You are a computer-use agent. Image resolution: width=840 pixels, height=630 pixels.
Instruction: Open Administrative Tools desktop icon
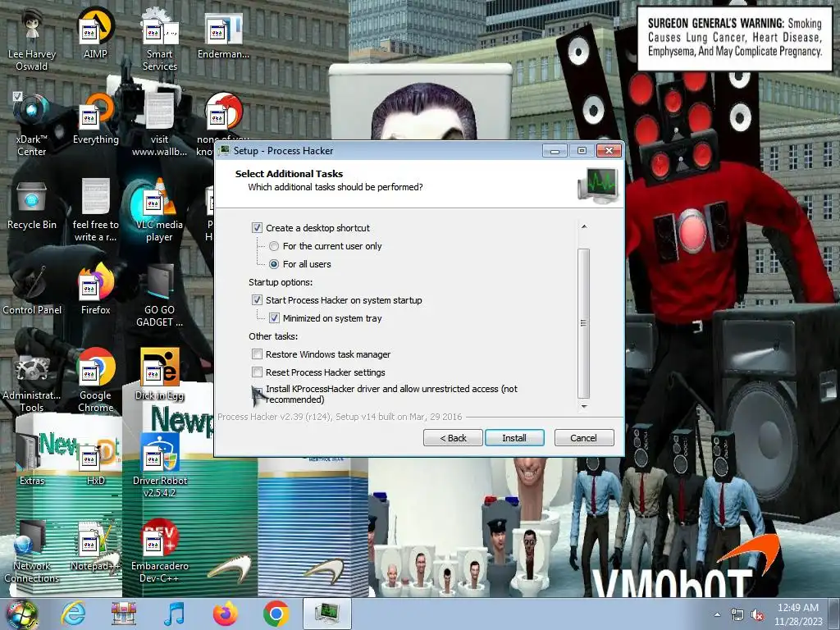coord(32,381)
